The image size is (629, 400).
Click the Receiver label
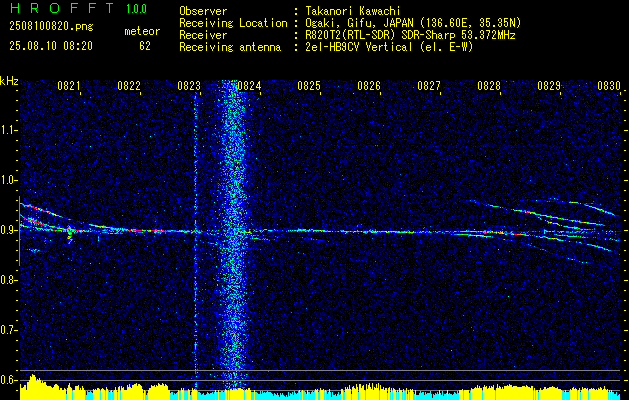(203, 35)
